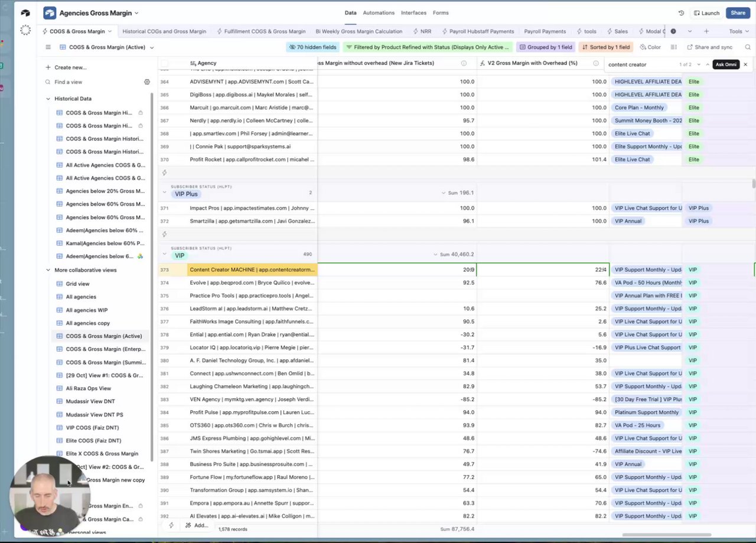This screenshot has height=543, width=756.
Task: Toggle the views sidebar with the hamburger icon
Action: point(48,47)
